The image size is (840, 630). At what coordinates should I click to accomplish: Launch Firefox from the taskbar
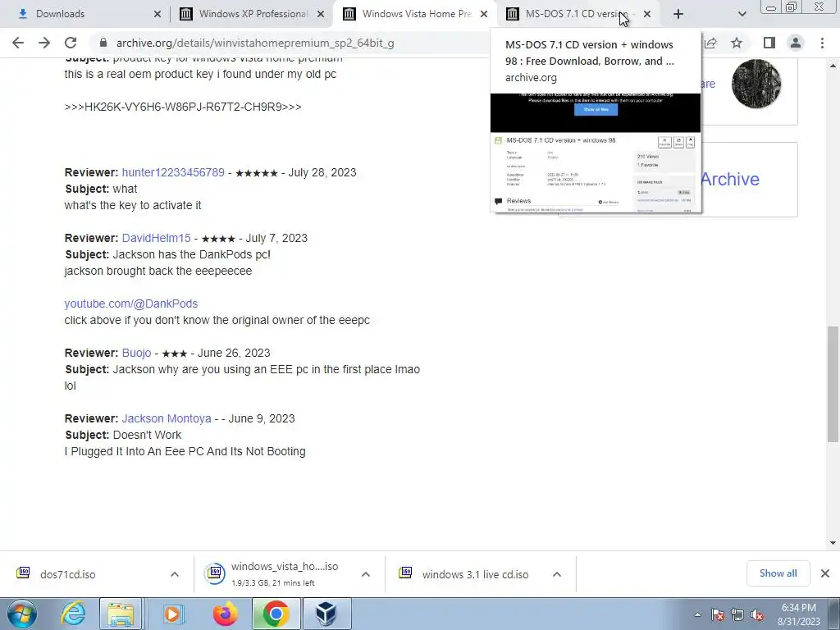coord(225,614)
